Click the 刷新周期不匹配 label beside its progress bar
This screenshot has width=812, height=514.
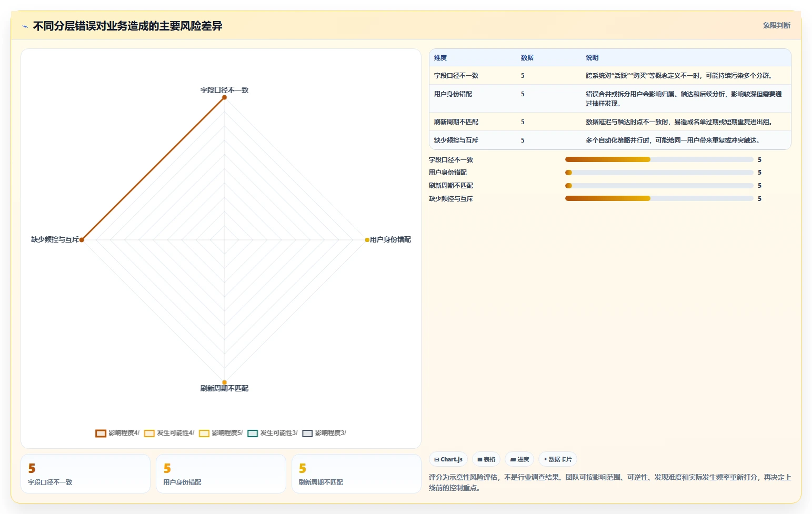click(451, 186)
